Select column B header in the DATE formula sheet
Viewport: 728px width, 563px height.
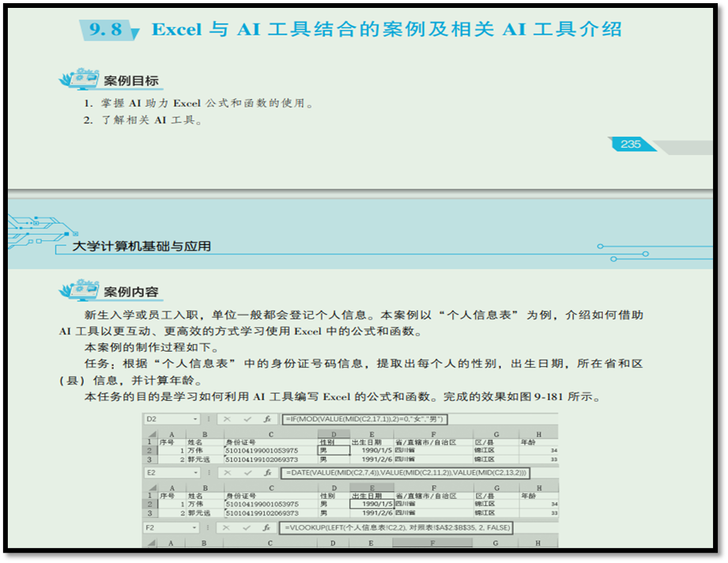click(205, 488)
